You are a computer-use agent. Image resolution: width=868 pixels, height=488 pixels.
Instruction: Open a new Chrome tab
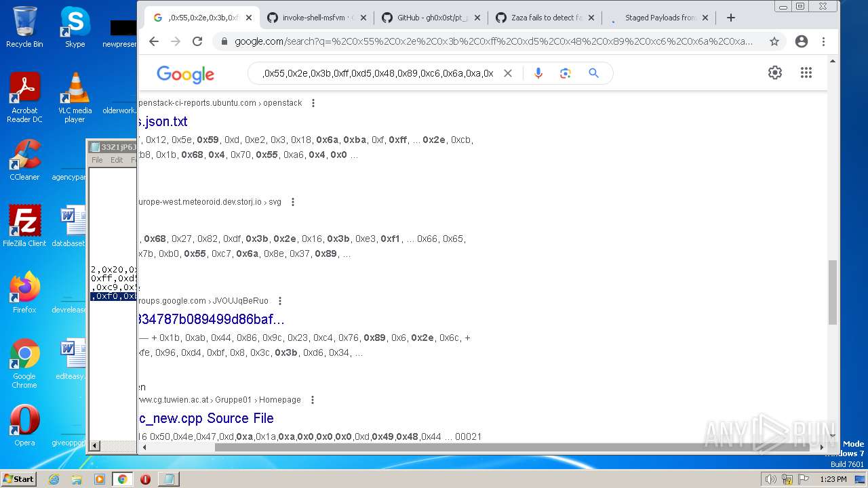[731, 18]
